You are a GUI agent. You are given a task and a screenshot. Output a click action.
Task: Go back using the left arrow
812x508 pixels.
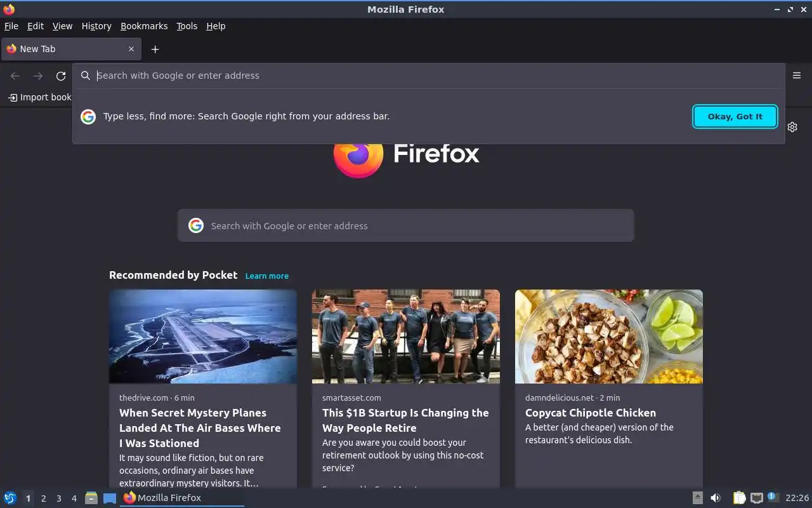click(x=15, y=76)
